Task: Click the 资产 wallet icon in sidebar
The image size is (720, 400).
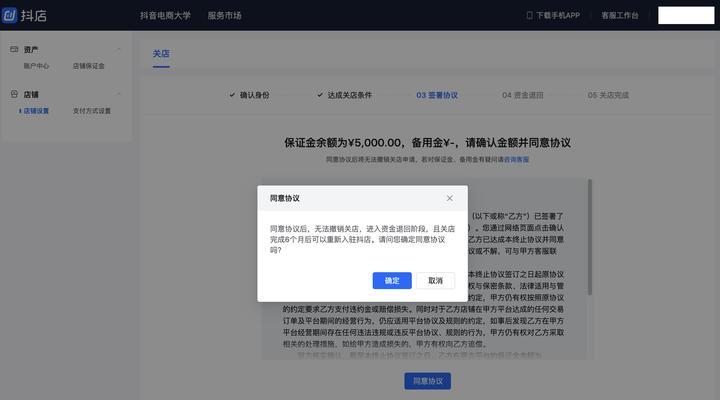Action: (x=13, y=49)
